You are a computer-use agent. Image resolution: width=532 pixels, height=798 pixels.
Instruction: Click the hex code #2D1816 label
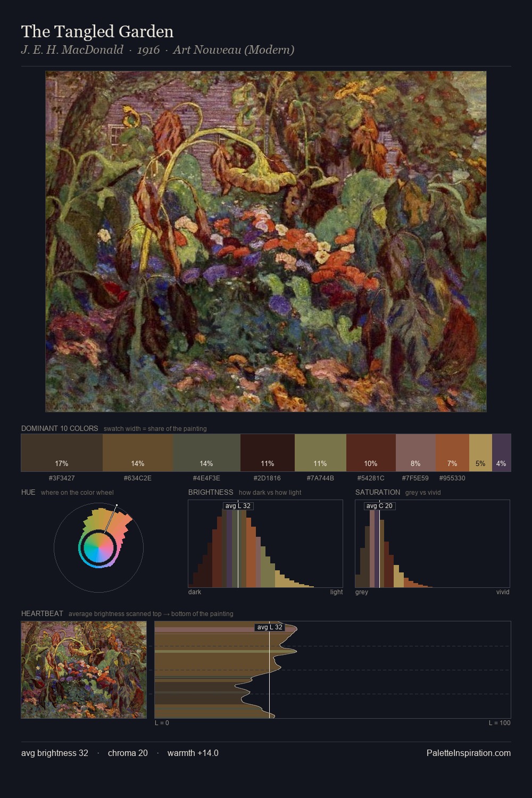[x=267, y=478]
